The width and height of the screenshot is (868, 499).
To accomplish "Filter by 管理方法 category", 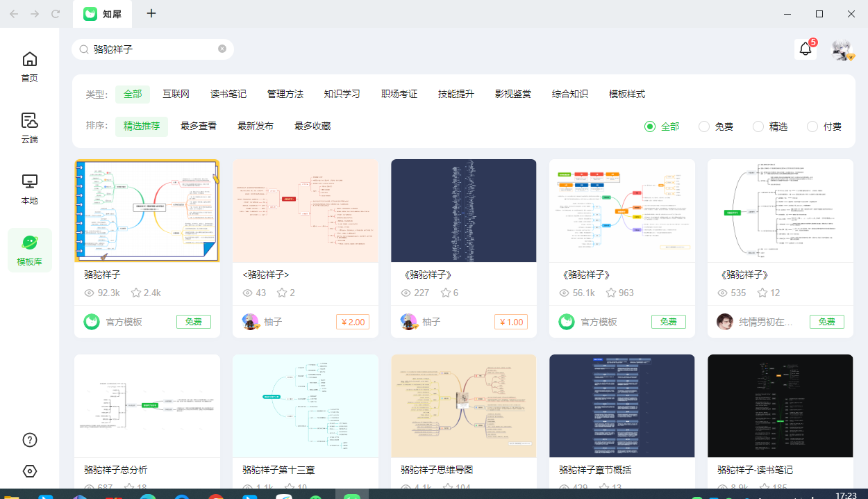I will pyautogui.click(x=285, y=95).
